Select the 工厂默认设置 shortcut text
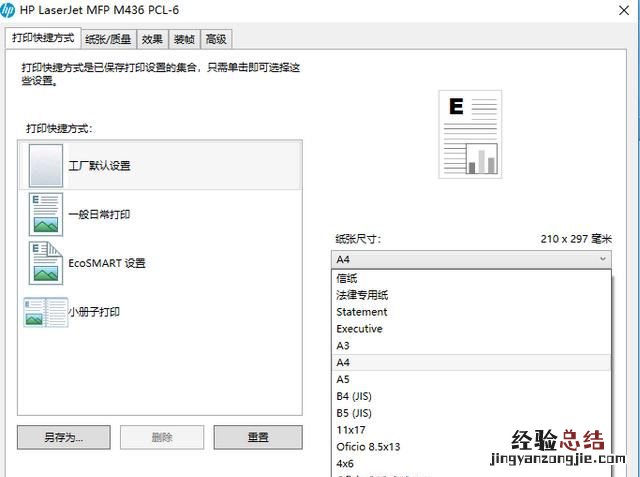 [x=99, y=166]
